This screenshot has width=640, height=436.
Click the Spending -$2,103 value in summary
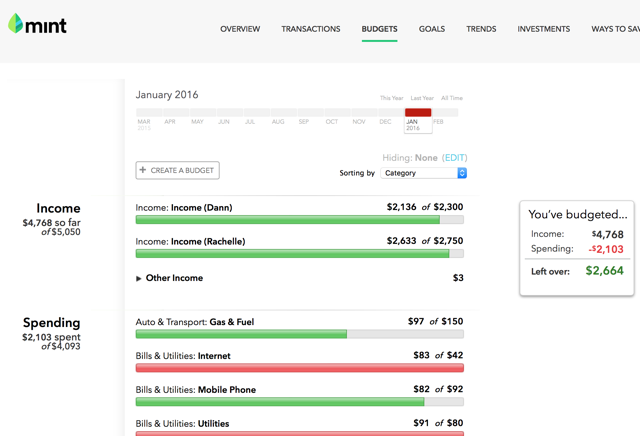[x=606, y=249]
